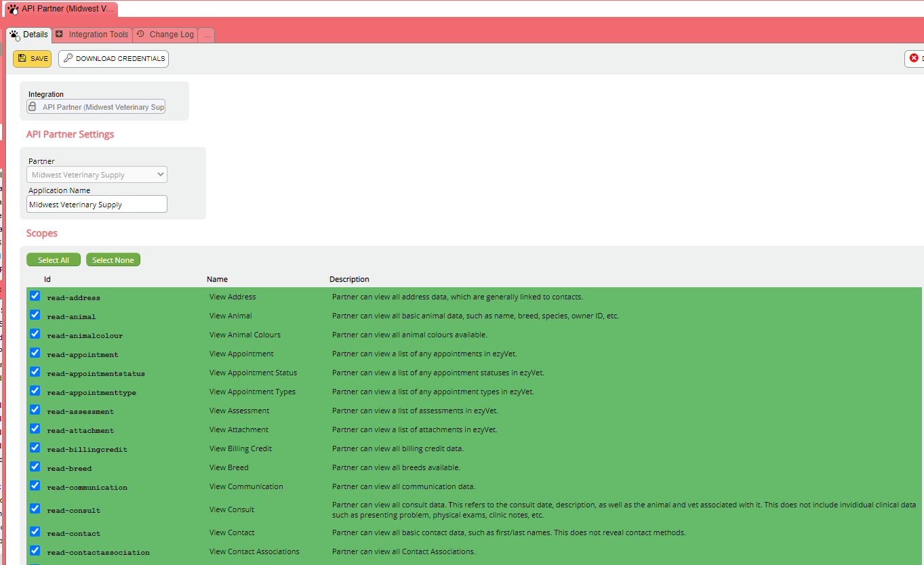Click the key icon on Download Credentials
924x565 pixels.
(68, 58)
